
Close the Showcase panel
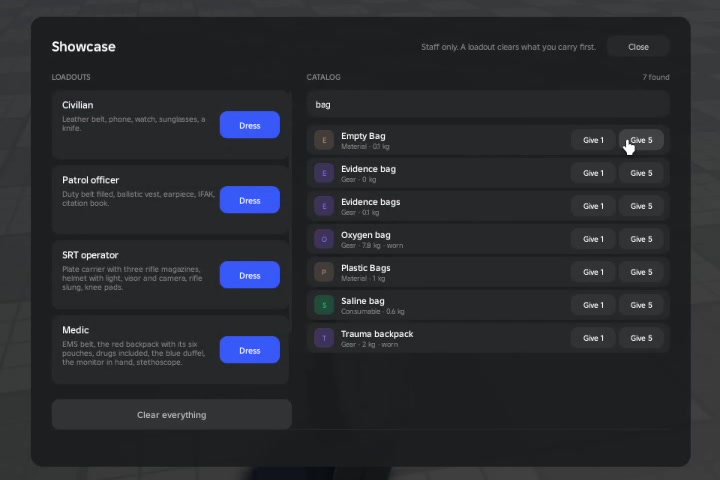pyautogui.click(x=638, y=47)
